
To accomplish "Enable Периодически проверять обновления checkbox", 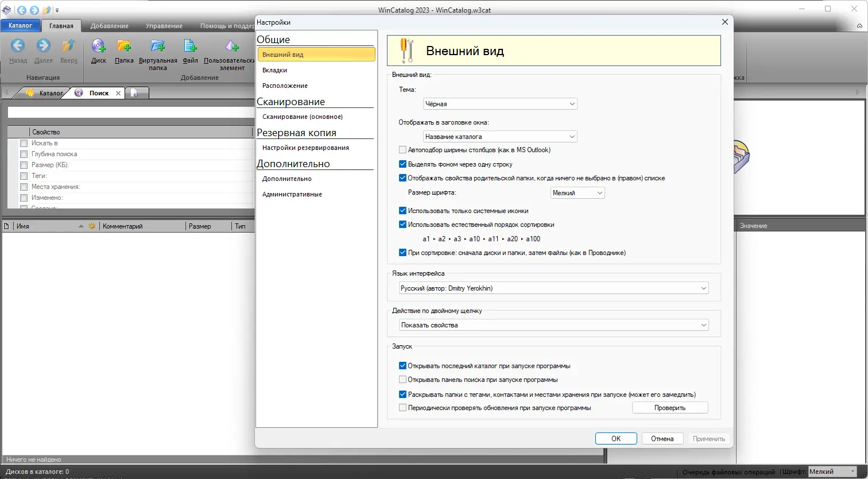I will click(402, 408).
